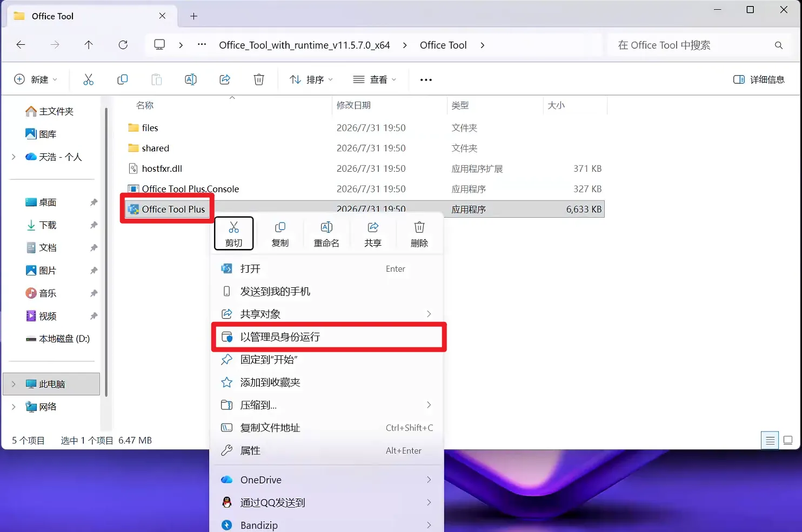Screen dimensions: 802x532
Task: Select 发送到我的手机 menu entry
Action: (328, 292)
